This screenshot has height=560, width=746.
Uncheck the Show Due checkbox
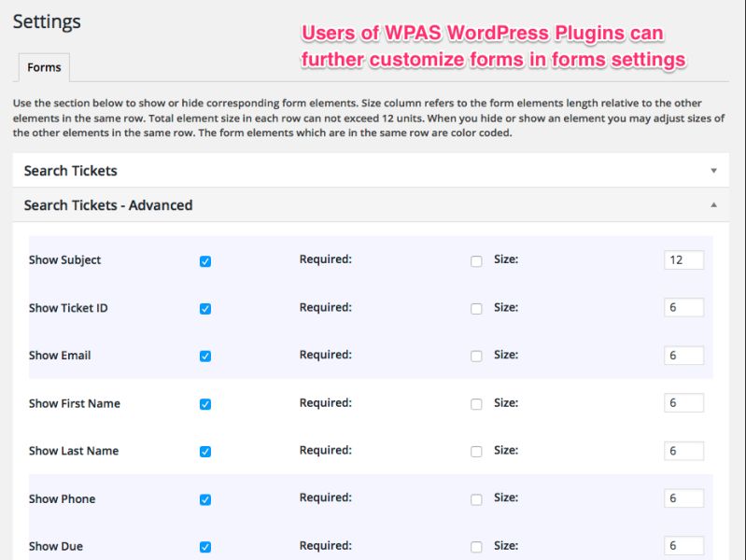(205, 547)
